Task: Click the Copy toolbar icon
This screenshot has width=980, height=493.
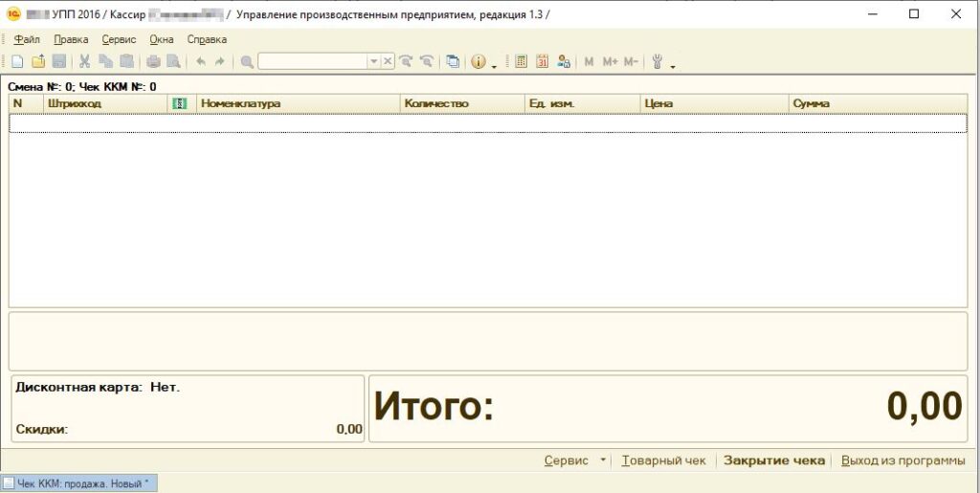Action: click(105, 61)
